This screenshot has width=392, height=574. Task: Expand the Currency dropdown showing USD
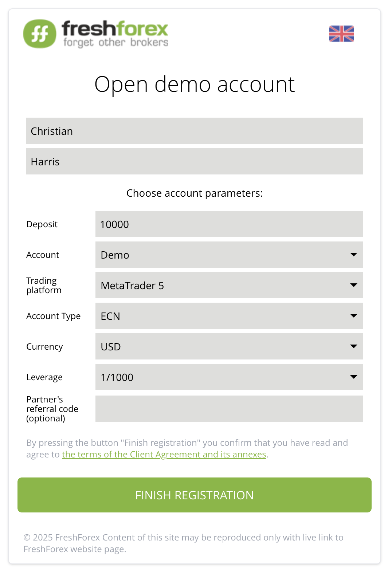(229, 346)
